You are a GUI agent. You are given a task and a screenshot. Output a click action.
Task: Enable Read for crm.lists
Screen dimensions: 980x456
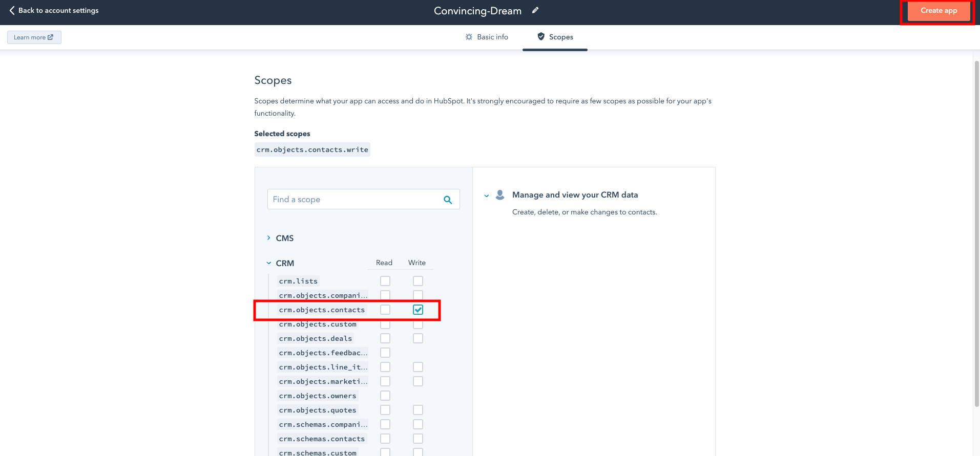[x=385, y=281]
